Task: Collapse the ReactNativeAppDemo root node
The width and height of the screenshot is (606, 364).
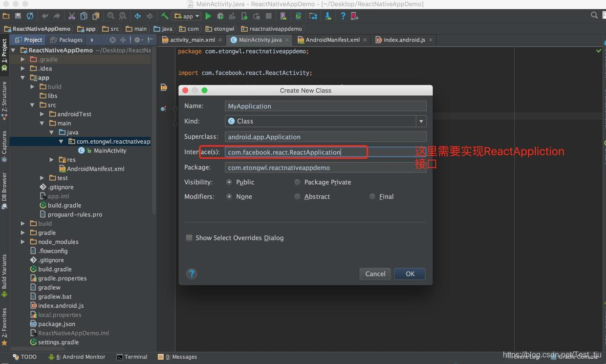Action: coord(13,50)
